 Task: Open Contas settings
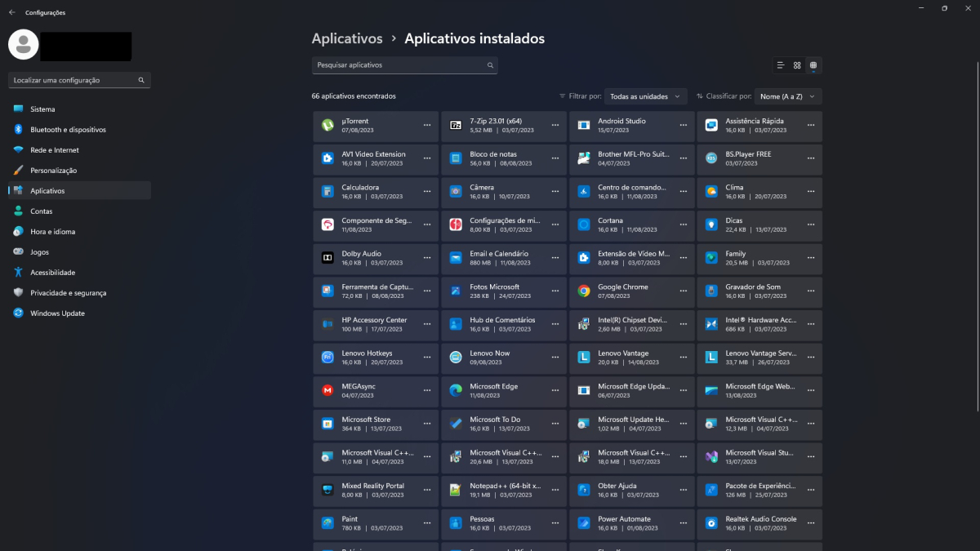click(79, 211)
